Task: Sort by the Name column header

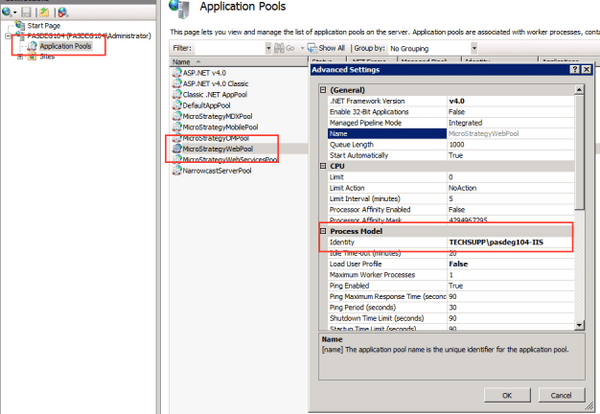Action: (239, 62)
